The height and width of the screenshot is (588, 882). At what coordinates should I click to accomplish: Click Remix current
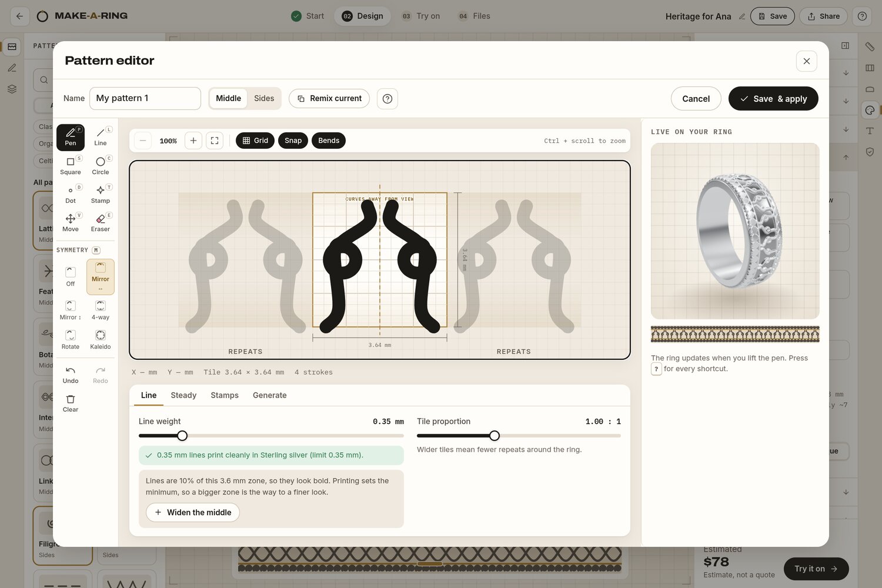(329, 99)
